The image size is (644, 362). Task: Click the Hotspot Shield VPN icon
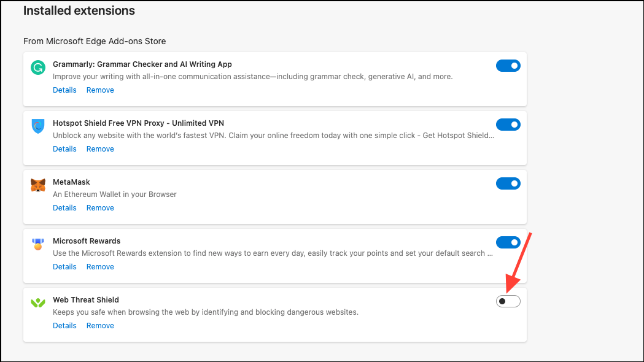coord(38,126)
